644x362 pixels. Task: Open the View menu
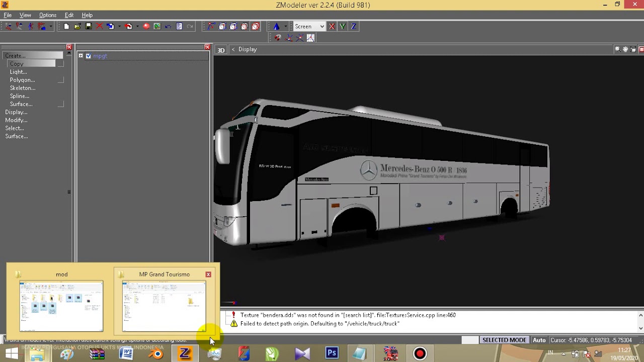pos(25,15)
